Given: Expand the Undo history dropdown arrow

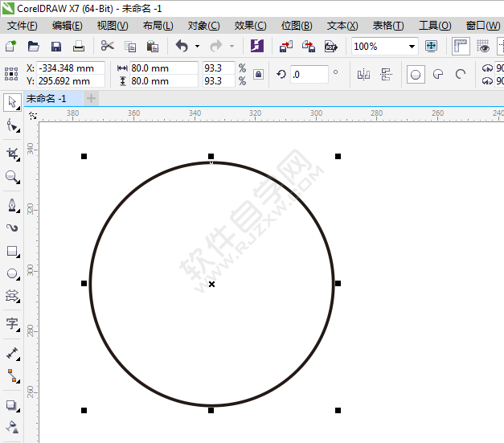Looking at the screenshot, I should click(197, 47).
